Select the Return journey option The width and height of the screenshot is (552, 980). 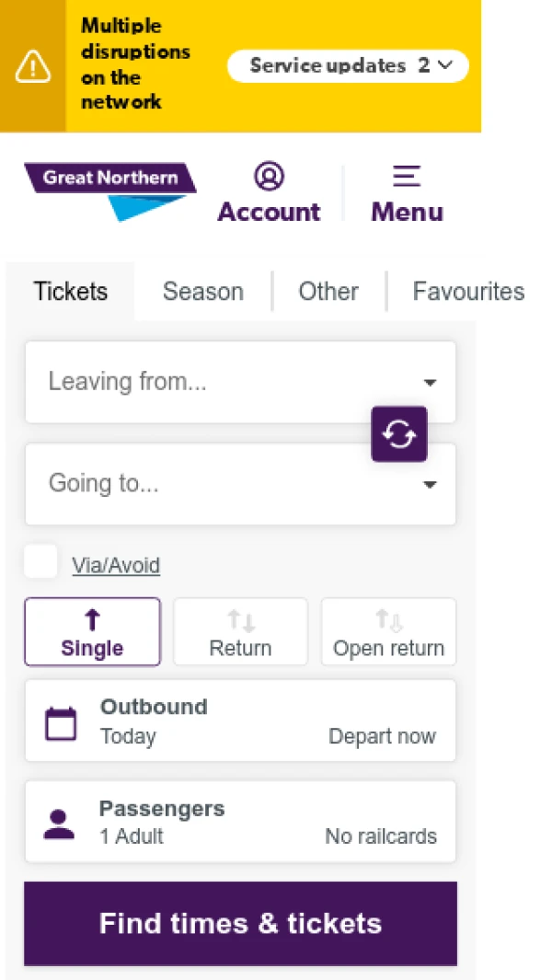[241, 632]
